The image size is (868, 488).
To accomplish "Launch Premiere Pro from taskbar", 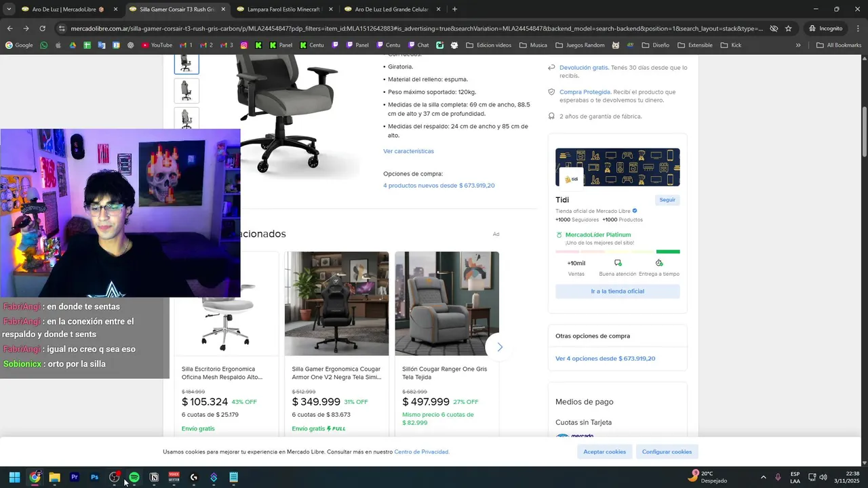I will [75, 477].
